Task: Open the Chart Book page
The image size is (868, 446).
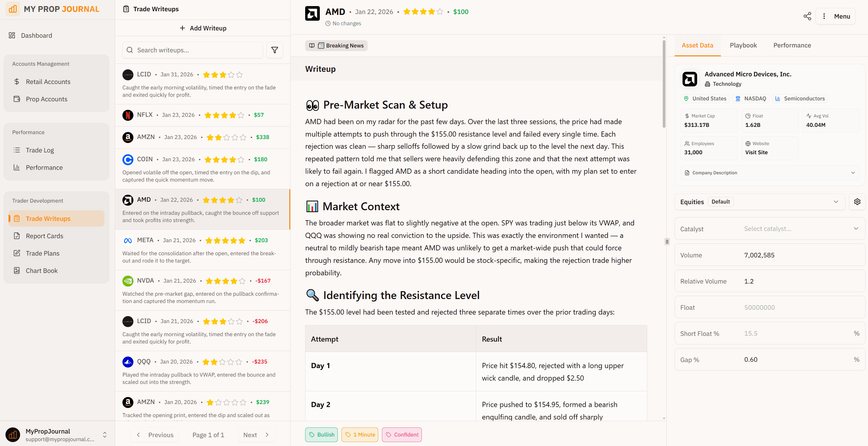Action: [x=57, y=271]
